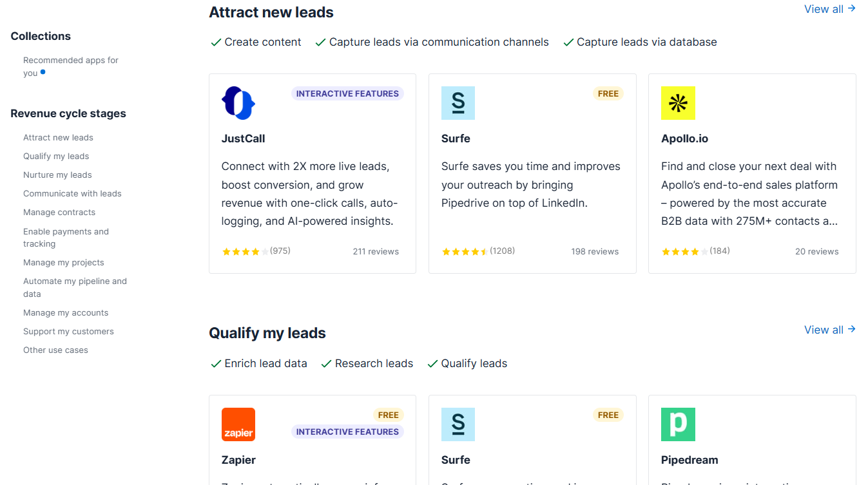The width and height of the screenshot is (868, 485).
Task: Open the Surfe 198 reviews link
Action: 595,252
